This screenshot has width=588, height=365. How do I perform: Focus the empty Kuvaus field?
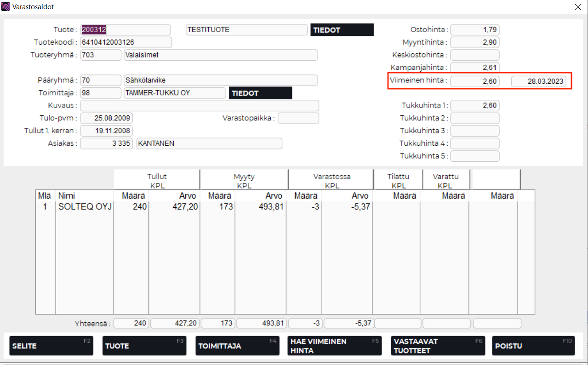199,106
